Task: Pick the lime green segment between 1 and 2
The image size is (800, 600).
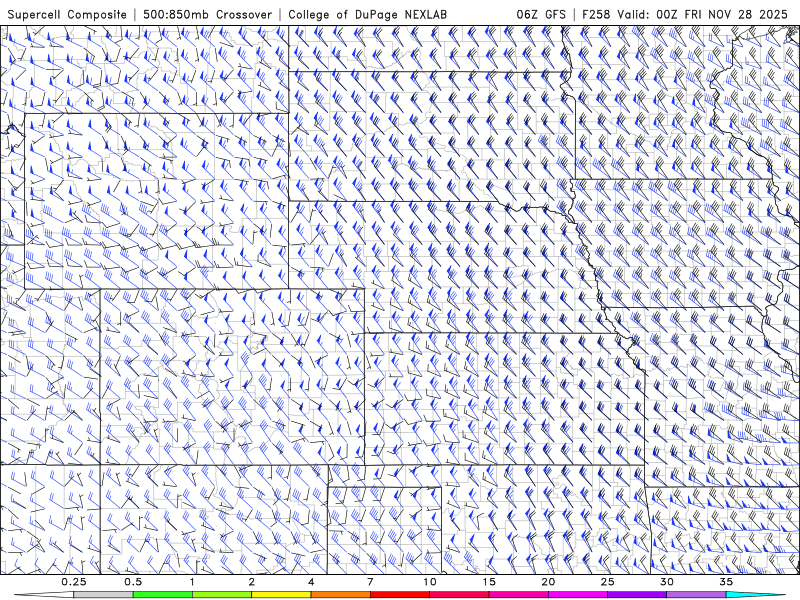Action: pos(222,595)
